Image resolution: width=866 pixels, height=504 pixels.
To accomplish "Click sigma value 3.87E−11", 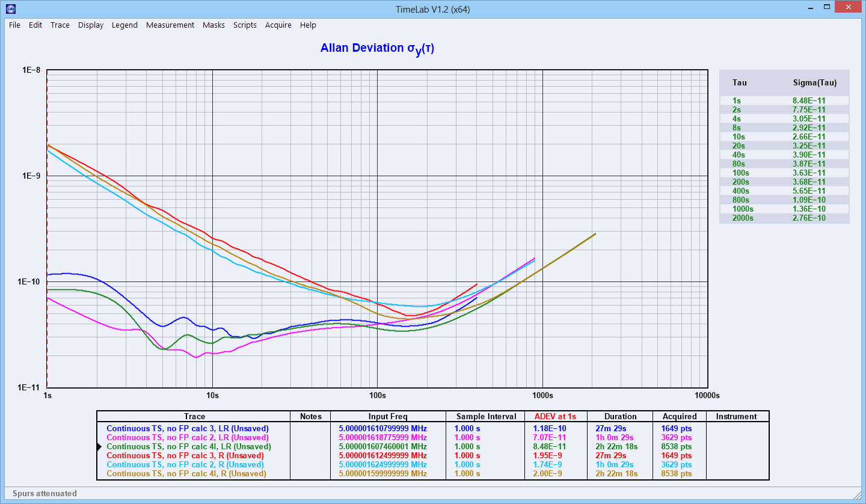I will (809, 164).
